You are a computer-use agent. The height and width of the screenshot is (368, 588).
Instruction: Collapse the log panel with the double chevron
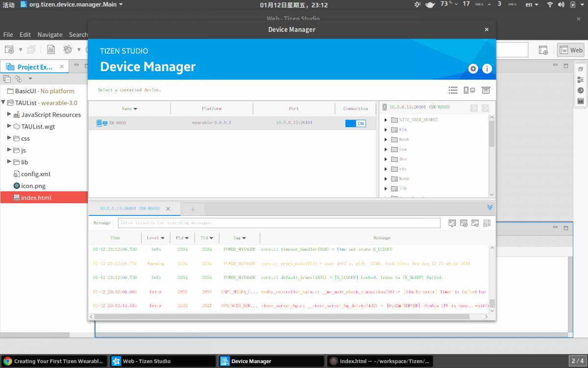(490, 208)
